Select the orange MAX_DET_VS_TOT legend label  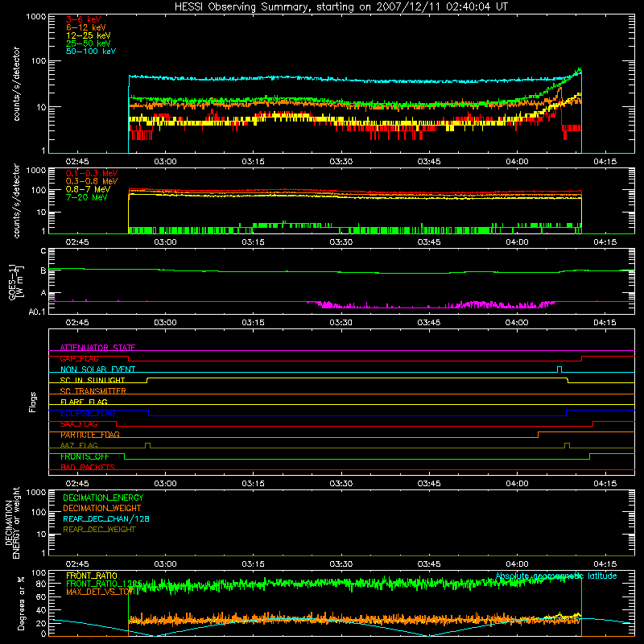click(x=100, y=592)
